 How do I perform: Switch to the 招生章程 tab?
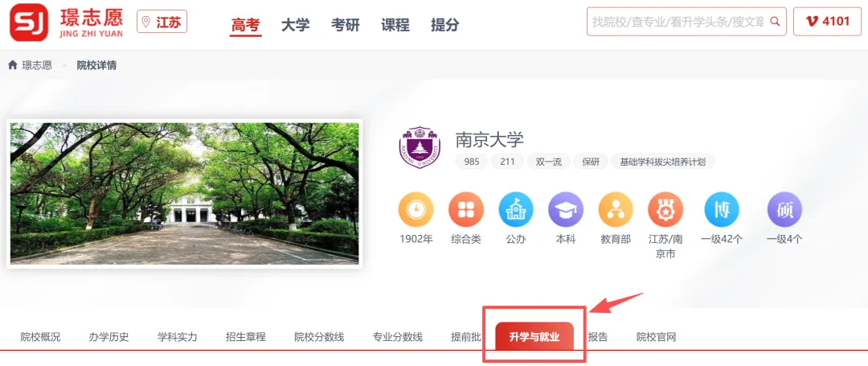246,337
